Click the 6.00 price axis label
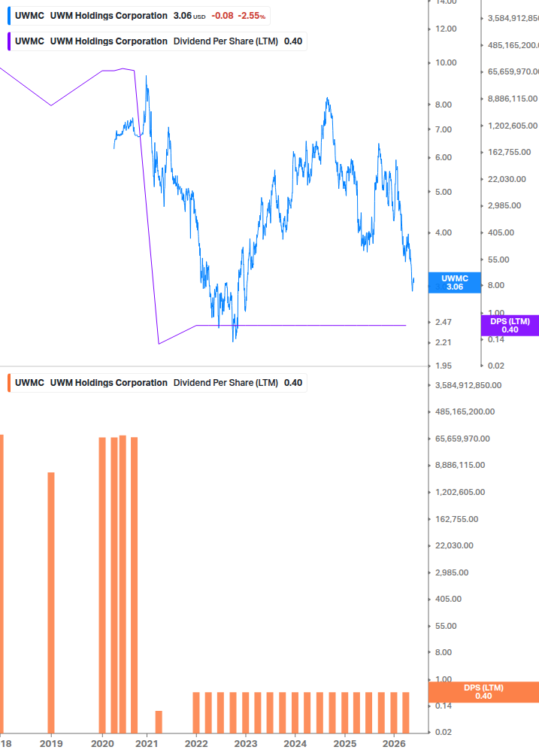The width and height of the screenshot is (539, 756). point(444,158)
